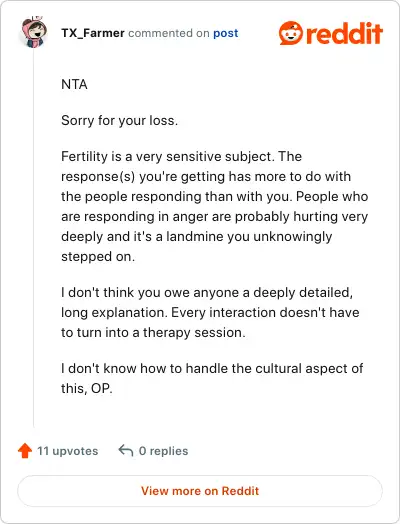Open the blue "post" link
This screenshot has height=524, width=400.
pos(226,33)
